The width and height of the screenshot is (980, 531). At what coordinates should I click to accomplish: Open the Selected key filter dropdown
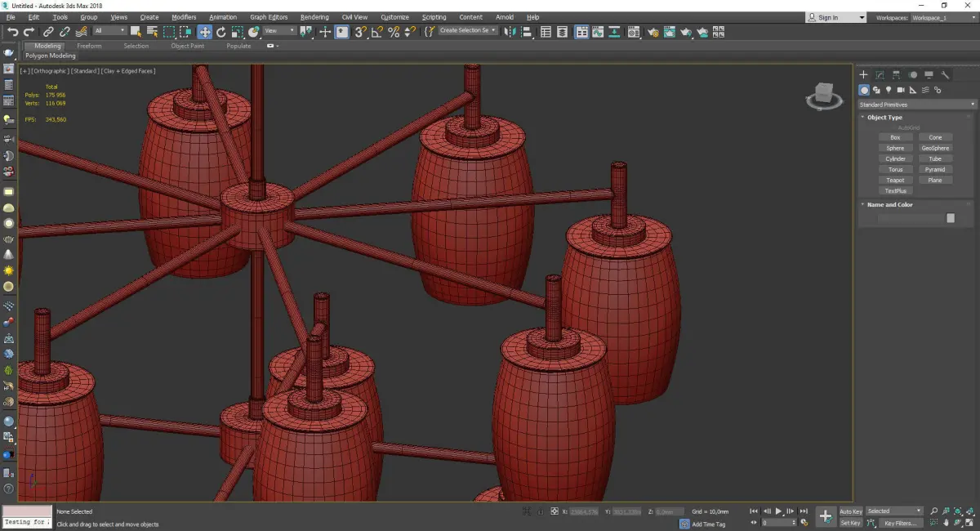(x=894, y=511)
